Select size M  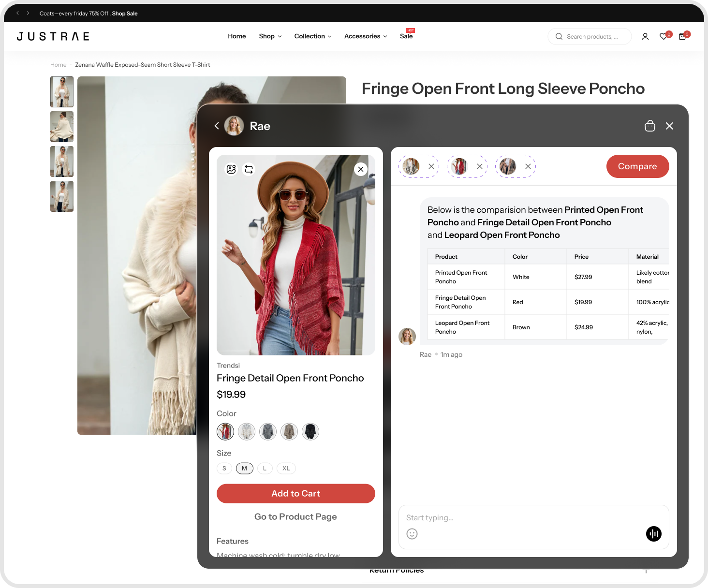coord(244,468)
